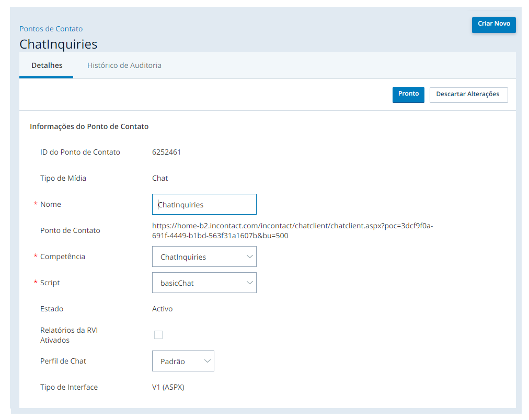The height and width of the screenshot is (420, 529).
Task: Click the Estado value Activo
Action: pos(162,309)
